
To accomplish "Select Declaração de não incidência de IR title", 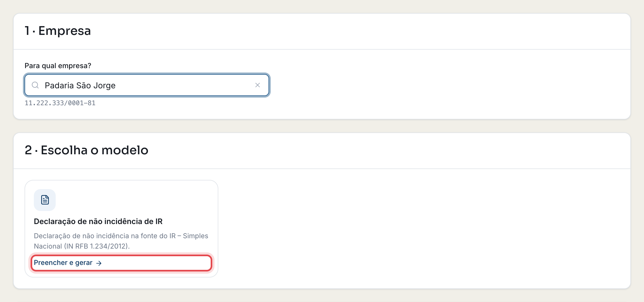I will (98, 221).
